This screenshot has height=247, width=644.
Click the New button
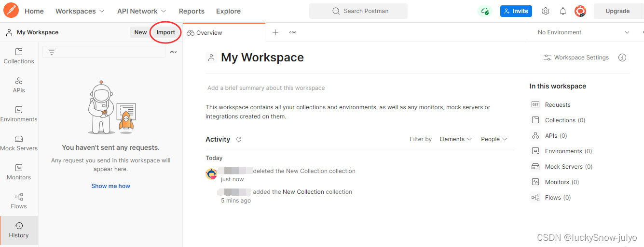[x=140, y=32]
